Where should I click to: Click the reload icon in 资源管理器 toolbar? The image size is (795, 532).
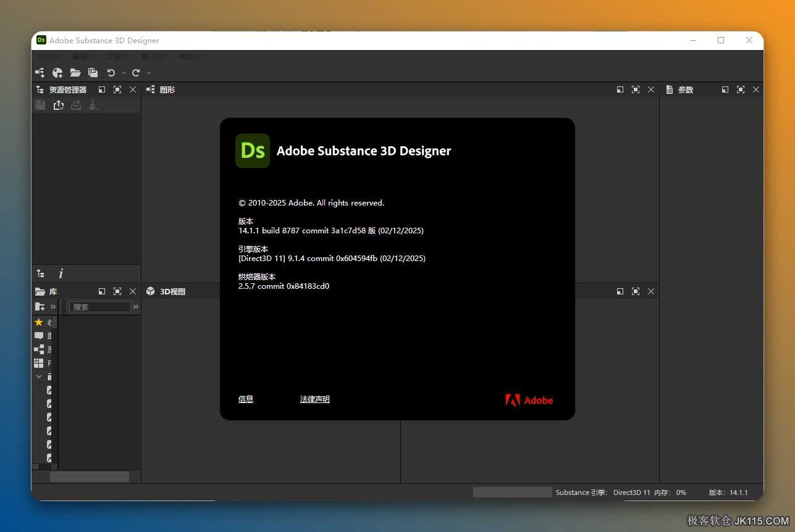(x=76, y=105)
